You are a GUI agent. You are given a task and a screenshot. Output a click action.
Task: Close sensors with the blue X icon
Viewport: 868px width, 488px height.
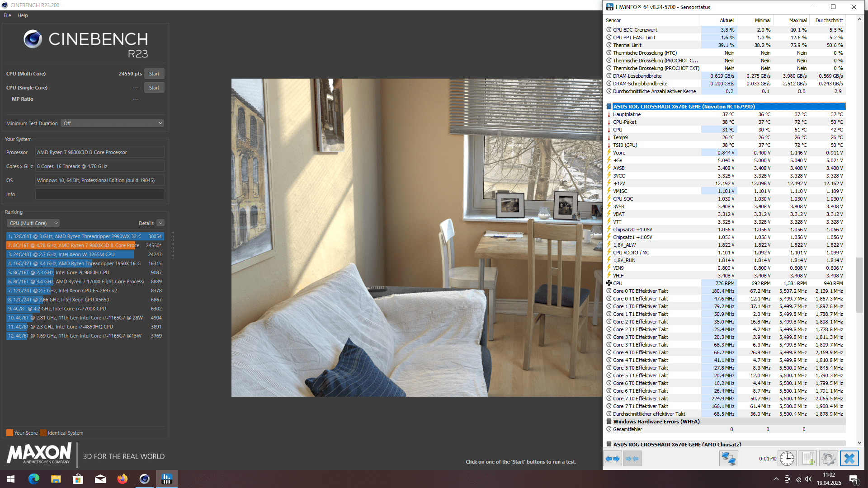[849, 459]
